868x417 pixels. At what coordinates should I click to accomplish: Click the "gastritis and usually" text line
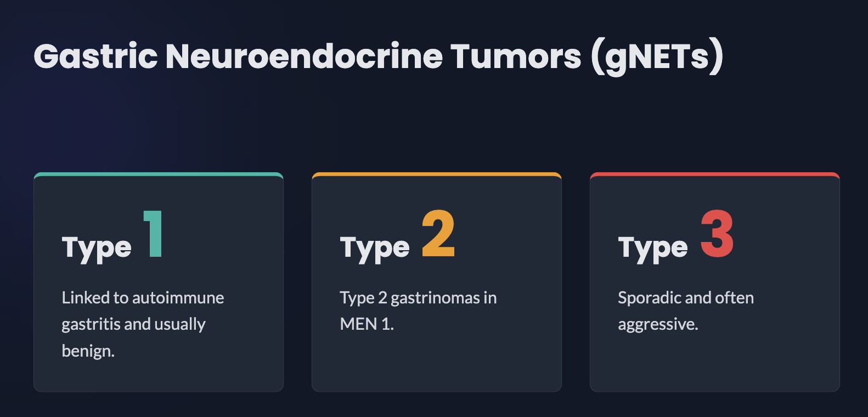[x=133, y=324]
